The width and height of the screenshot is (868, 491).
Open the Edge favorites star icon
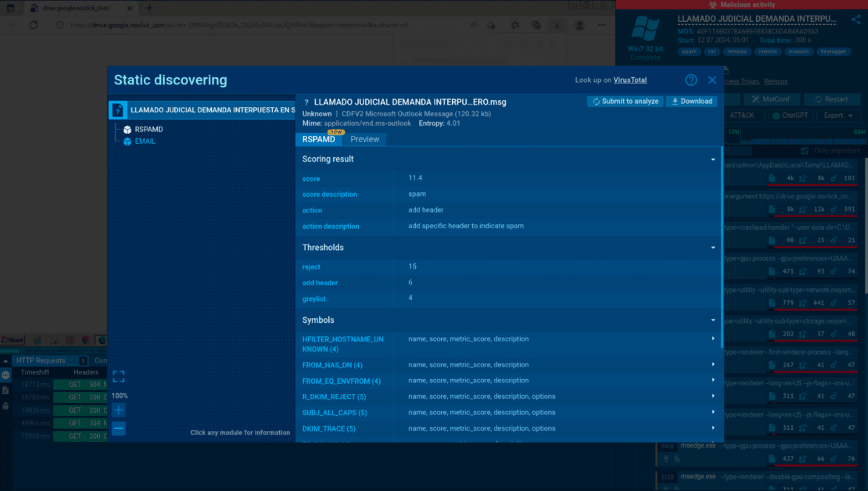[515, 25]
